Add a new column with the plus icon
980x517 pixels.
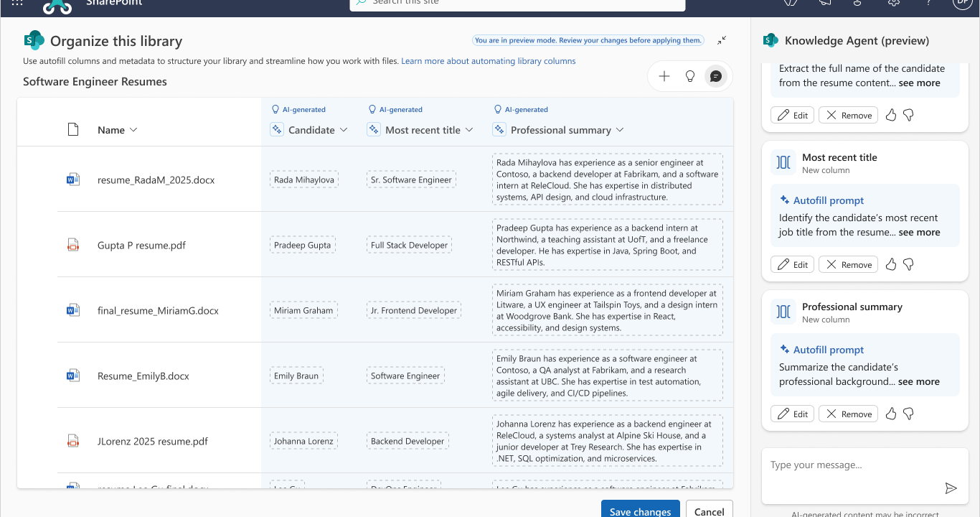click(664, 76)
